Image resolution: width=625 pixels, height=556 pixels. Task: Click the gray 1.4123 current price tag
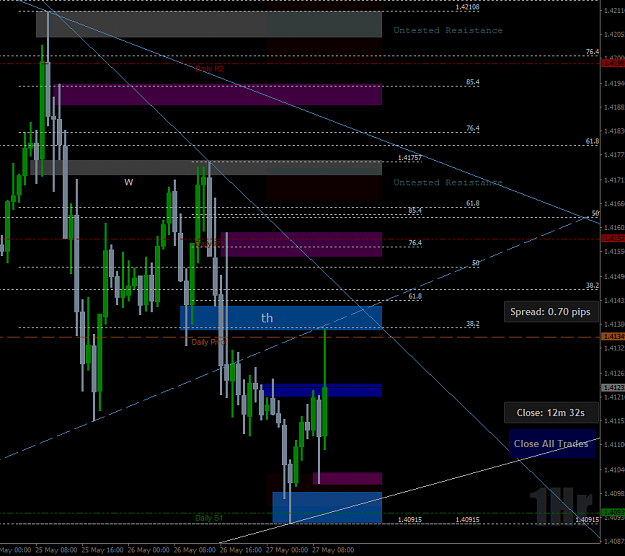point(613,388)
